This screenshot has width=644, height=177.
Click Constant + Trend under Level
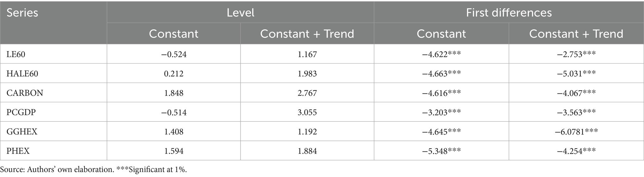coord(307,34)
